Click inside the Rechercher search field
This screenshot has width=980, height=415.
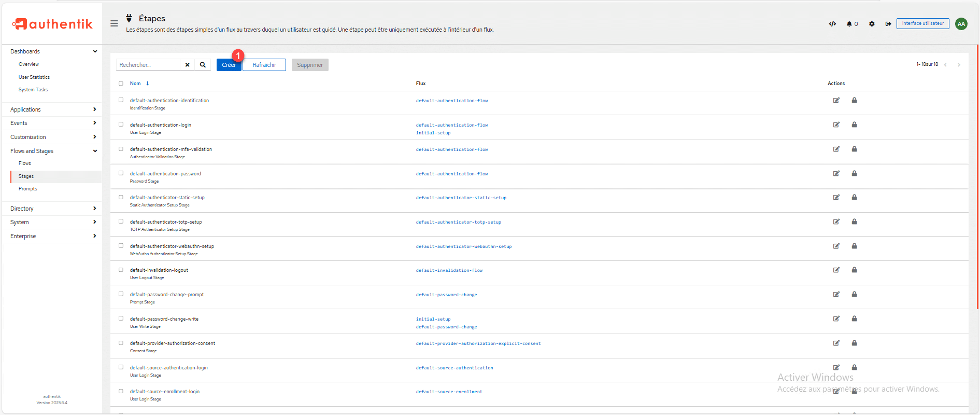coord(148,65)
